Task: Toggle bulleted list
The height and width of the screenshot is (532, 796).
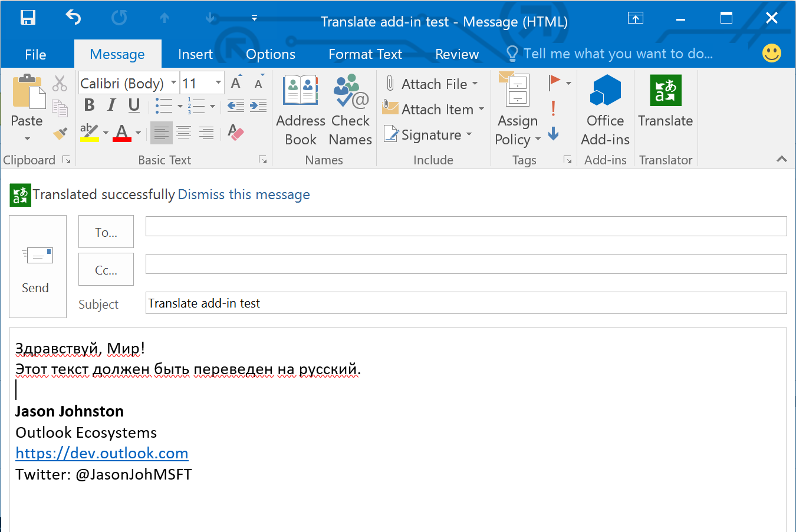Action: pyautogui.click(x=164, y=106)
